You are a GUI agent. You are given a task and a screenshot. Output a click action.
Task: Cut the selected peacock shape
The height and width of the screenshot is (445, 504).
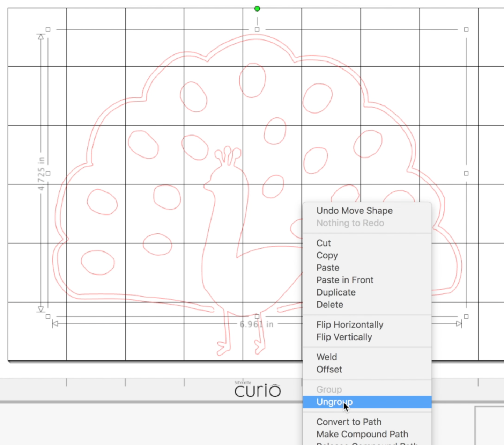point(323,243)
